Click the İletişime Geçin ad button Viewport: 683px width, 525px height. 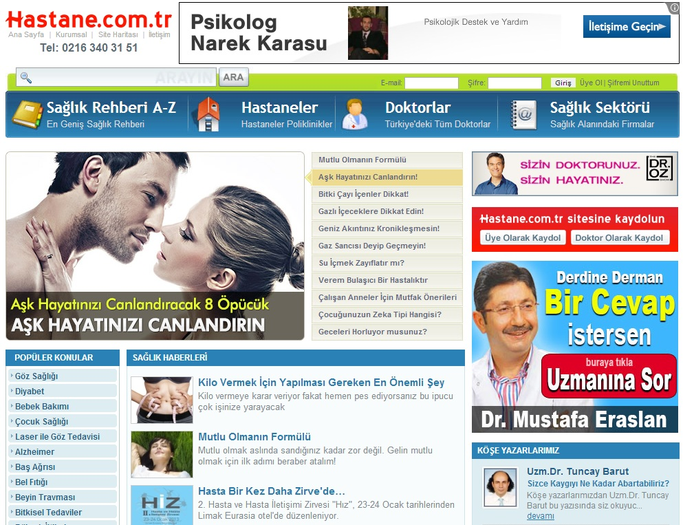626,27
